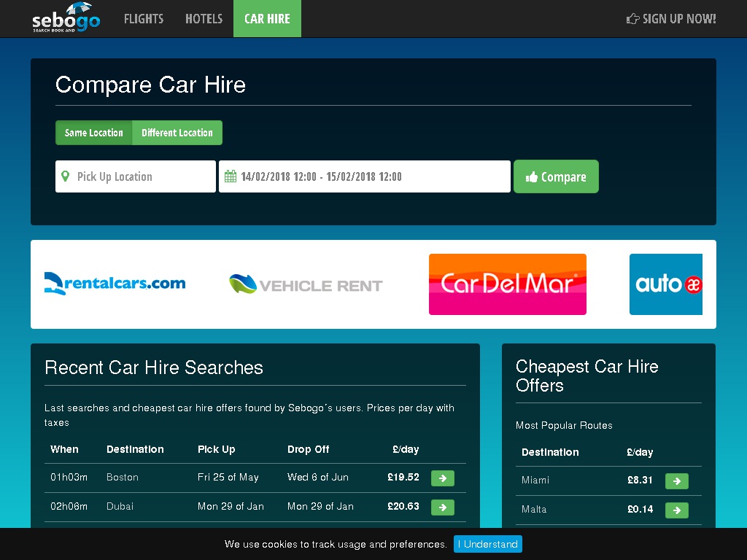747x560 pixels.
Task: Go to the Hotels tab
Action: pyautogui.click(x=204, y=19)
